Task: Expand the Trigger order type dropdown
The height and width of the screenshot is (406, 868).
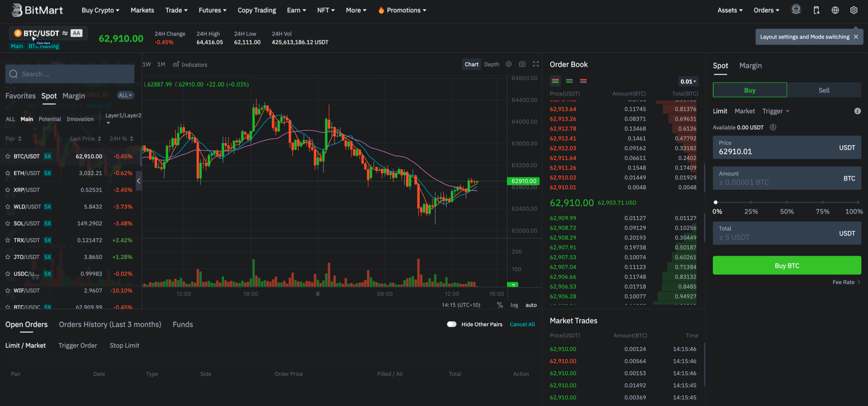Action: click(x=776, y=111)
